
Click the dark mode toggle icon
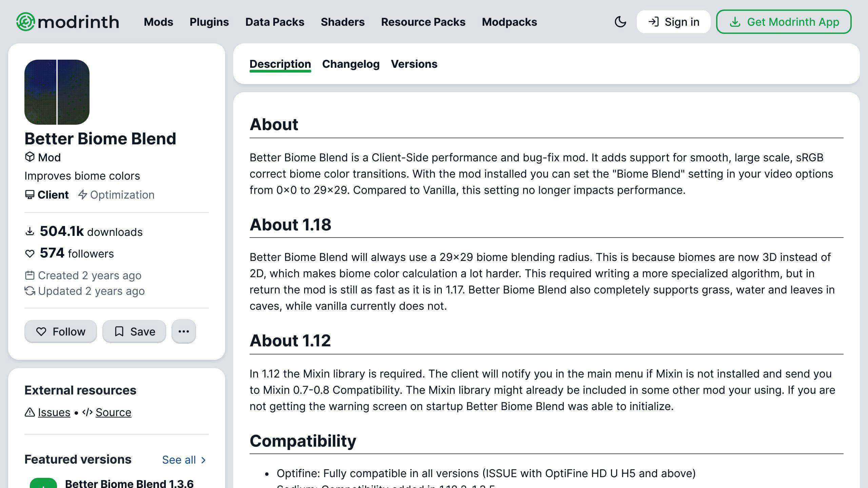point(621,21)
